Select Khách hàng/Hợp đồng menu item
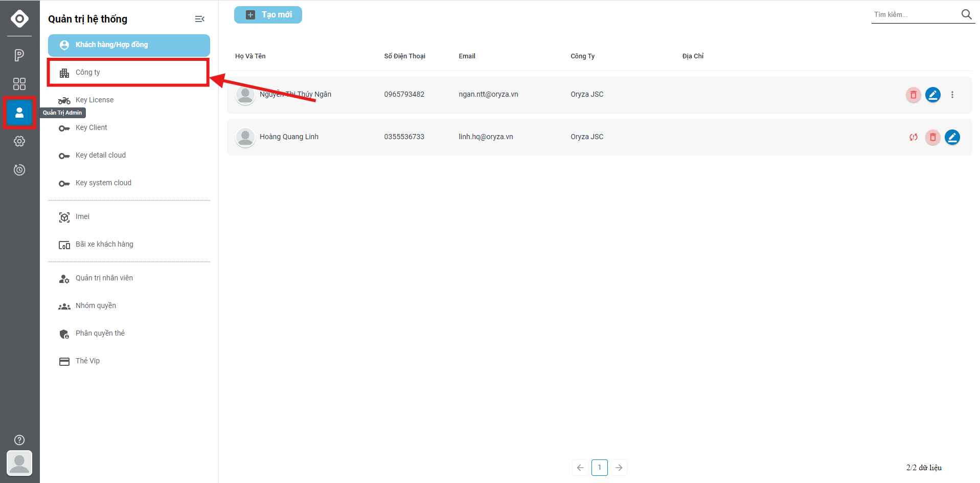The width and height of the screenshot is (980, 483). click(129, 45)
